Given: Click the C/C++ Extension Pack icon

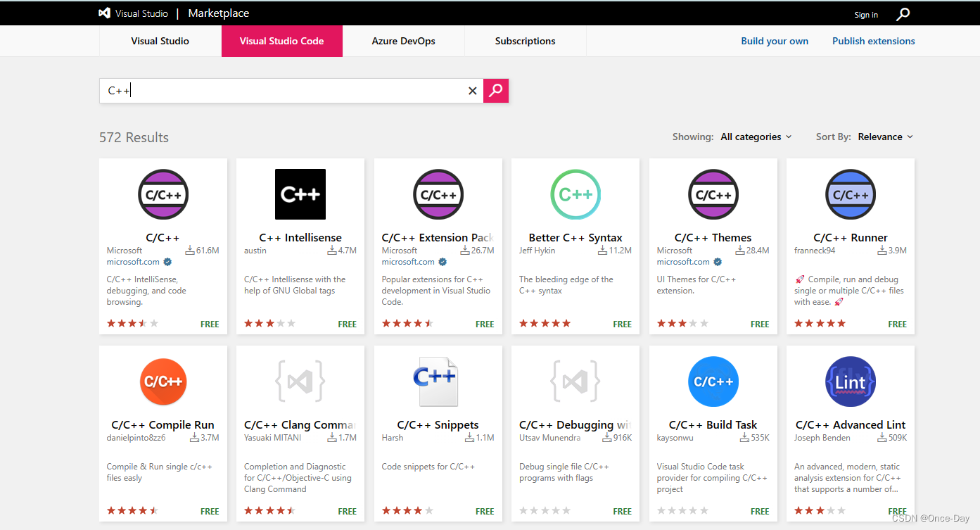Looking at the screenshot, I should tap(438, 194).
